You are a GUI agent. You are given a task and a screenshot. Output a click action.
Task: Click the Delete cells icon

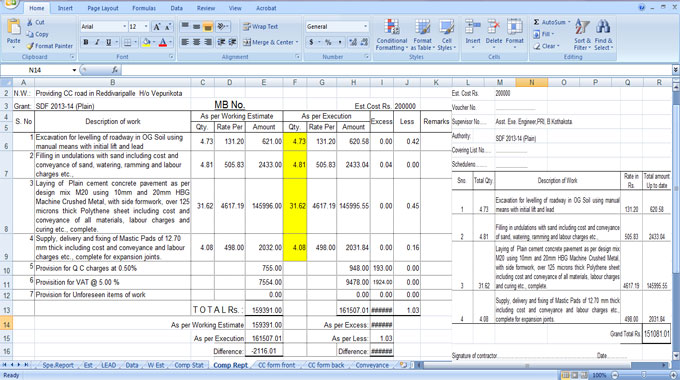[494, 27]
